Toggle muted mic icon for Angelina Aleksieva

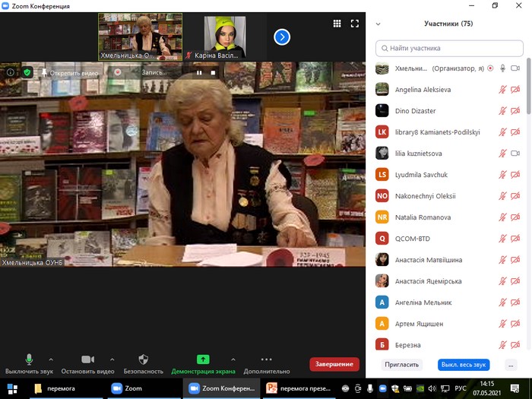(502, 90)
